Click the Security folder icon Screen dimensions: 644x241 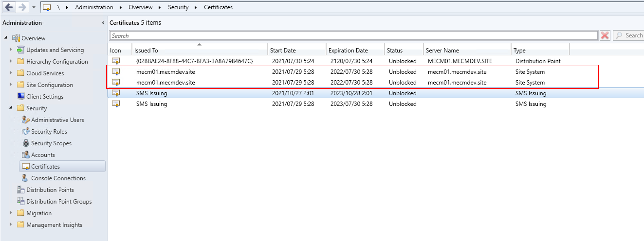click(21, 108)
